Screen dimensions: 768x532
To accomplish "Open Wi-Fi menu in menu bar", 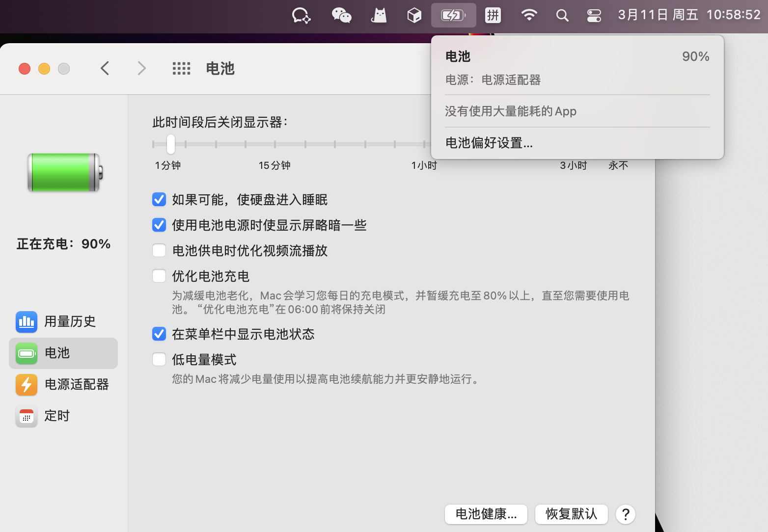I will click(x=528, y=15).
